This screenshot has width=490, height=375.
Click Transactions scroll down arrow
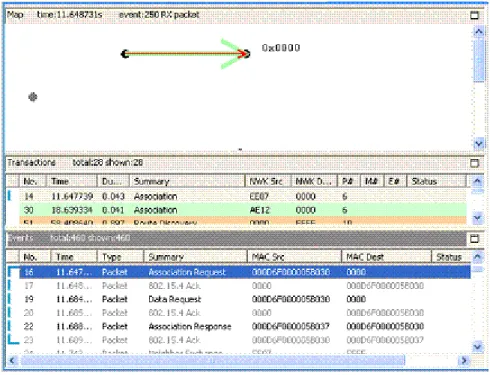pos(477,218)
